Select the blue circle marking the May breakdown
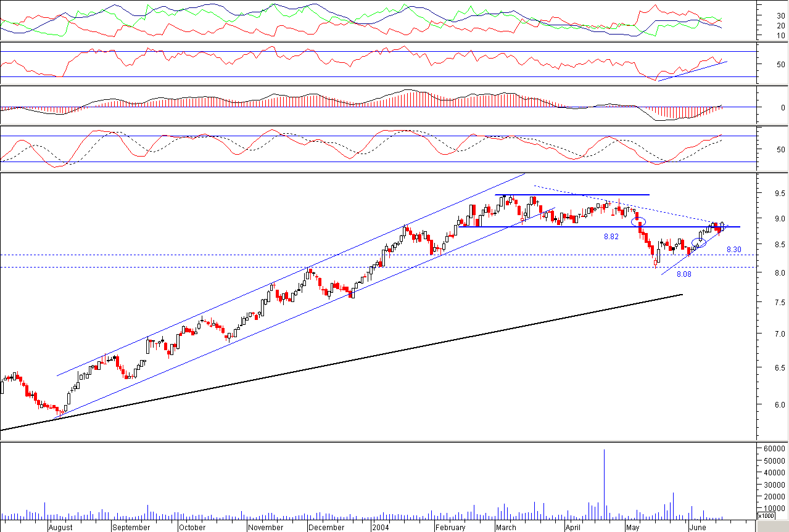The width and height of the screenshot is (789, 532). click(x=640, y=221)
